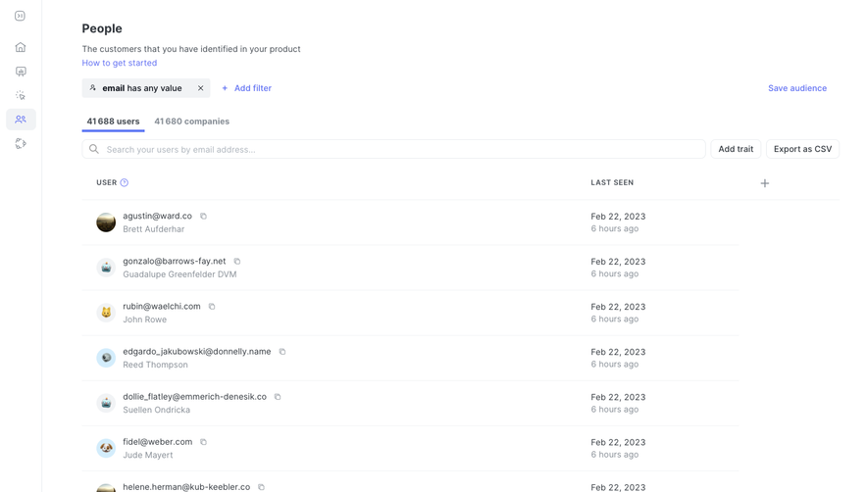
Task: Switch to the 41 680 companies tab
Action: tap(191, 122)
